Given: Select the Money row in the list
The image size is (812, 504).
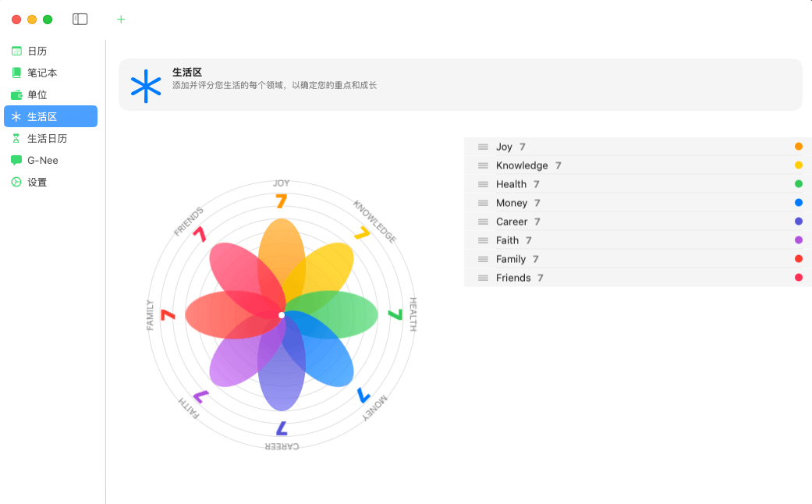Looking at the screenshot, I should tap(512, 203).
